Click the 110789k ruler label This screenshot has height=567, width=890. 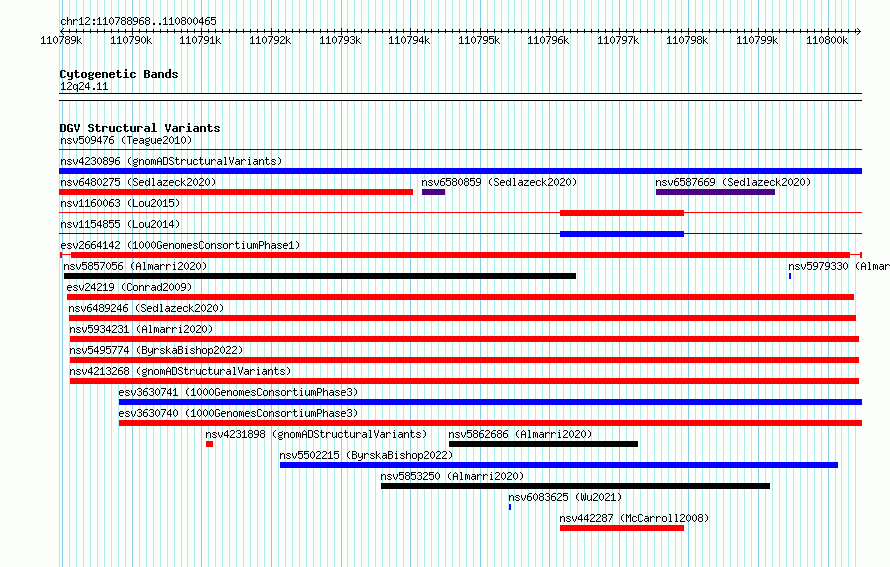tap(61, 40)
